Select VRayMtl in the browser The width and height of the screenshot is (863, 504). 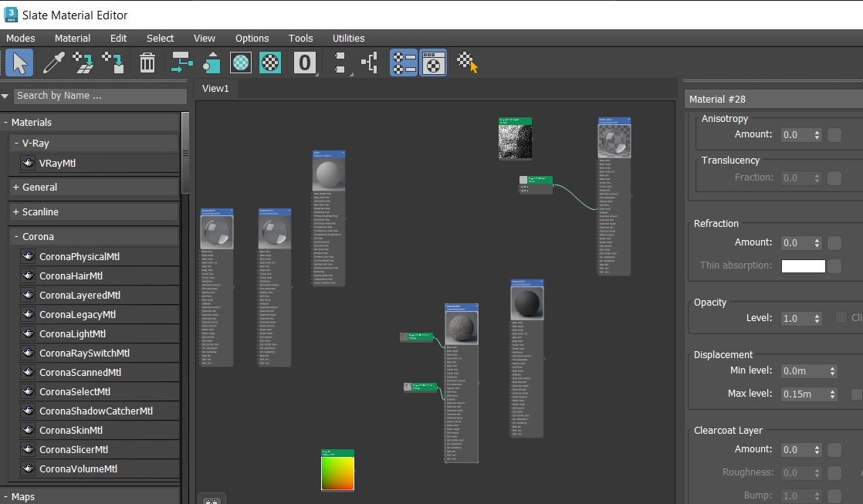click(x=100, y=163)
